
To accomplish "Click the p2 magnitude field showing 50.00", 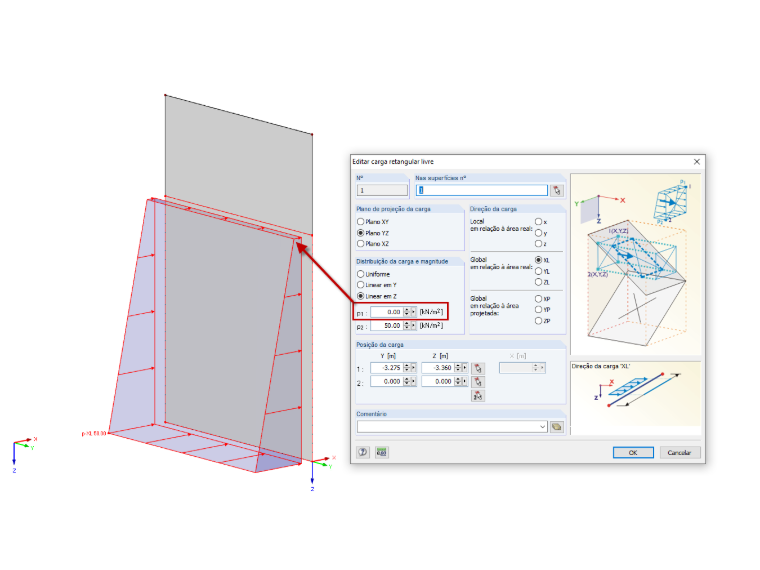I will point(387,326).
